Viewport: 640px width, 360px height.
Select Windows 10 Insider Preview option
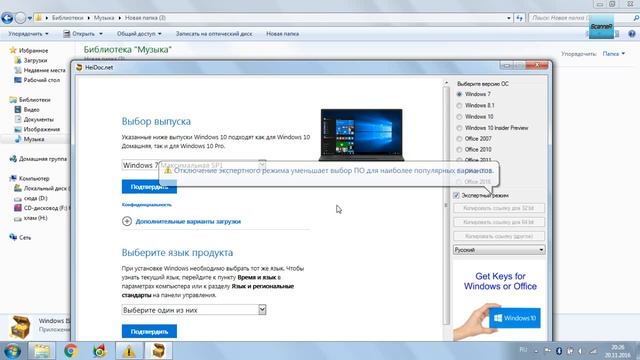click(459, 128)
